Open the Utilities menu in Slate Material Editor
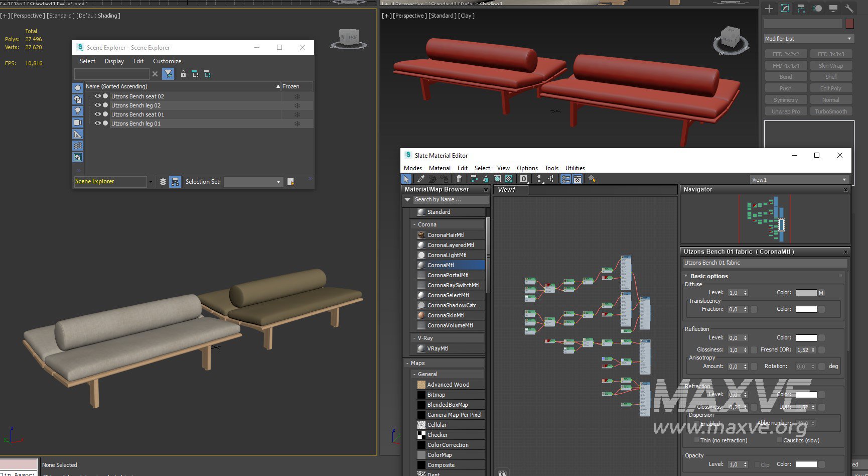868x476 pixels. pyautogui.click(x=574, y=168)
